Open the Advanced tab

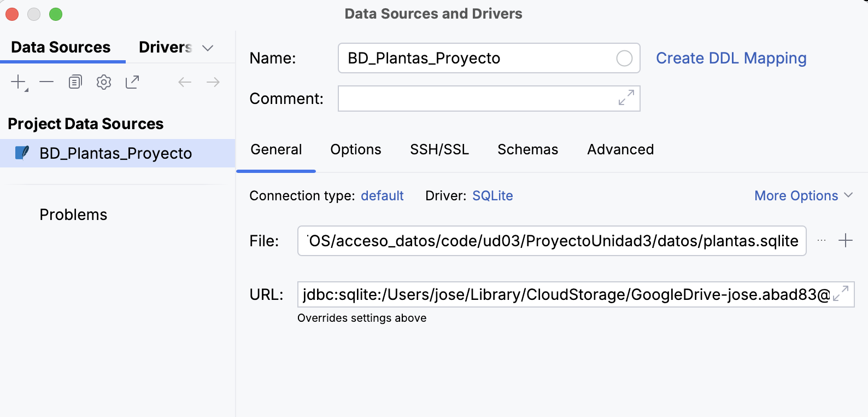pyautogui.click(x=620, y=149)
